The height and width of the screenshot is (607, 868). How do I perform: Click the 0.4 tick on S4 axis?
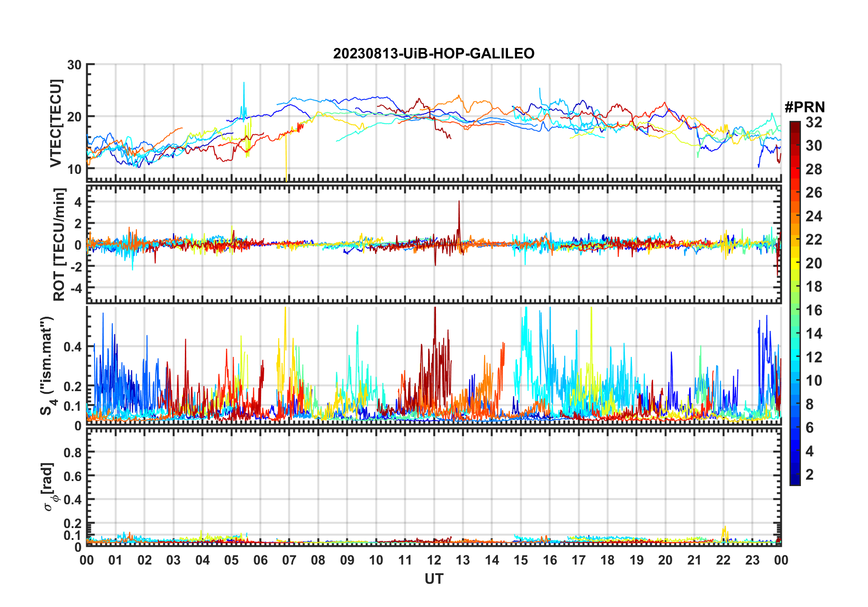(73, 347)
